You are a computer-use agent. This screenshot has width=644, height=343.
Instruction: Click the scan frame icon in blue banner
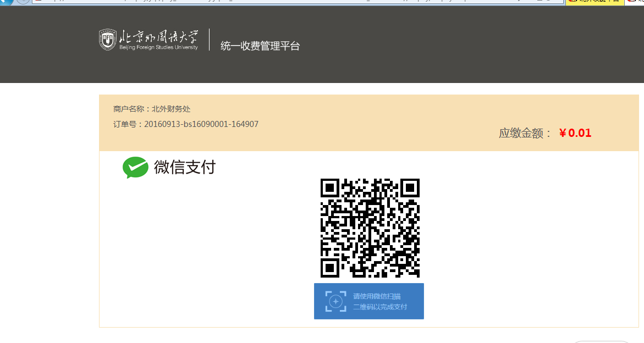pos(336,301)
